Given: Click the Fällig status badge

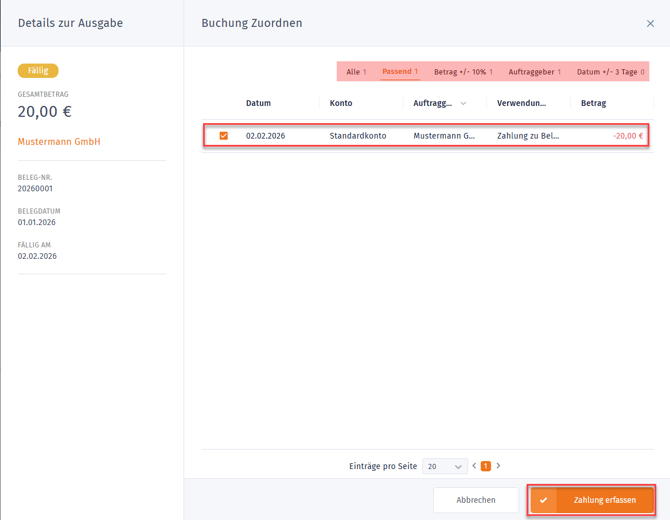Looking at the screenshot, I should coord(38,71).
